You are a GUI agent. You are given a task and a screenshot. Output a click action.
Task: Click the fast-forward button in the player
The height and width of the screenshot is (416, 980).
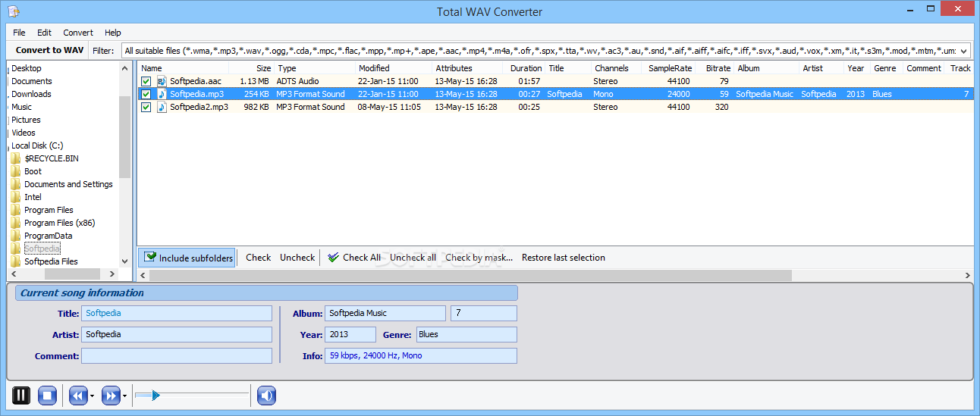coord(111,395)
